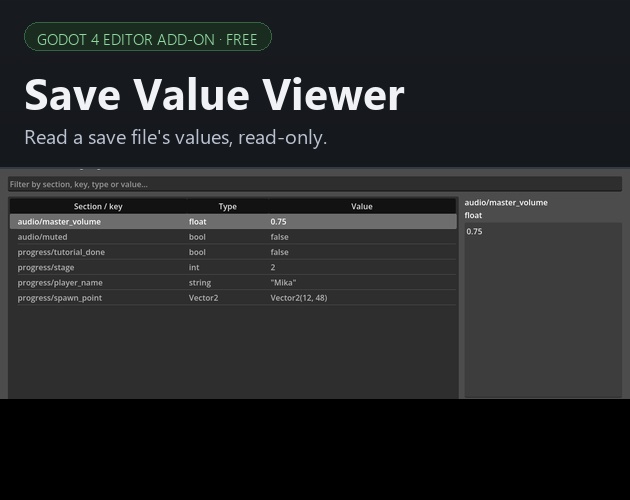This screenshot has width=630, height=500.
Task: Click the bool type of audio/muted
Action: point(197,237)
